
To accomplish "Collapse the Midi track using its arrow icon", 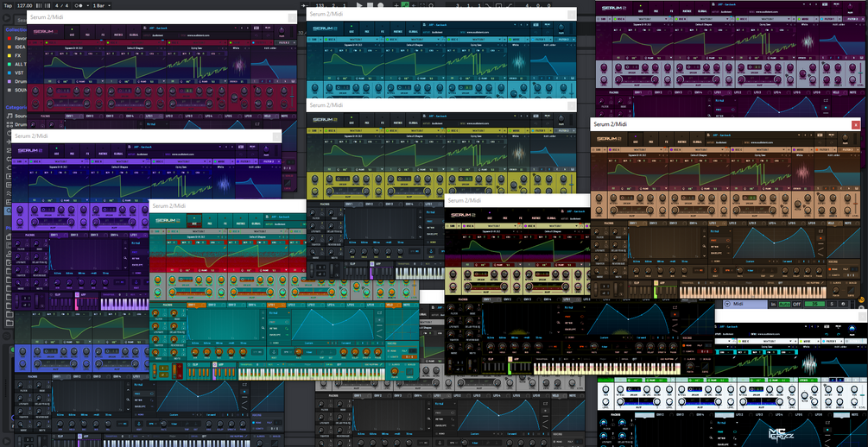I will [727, 304].
